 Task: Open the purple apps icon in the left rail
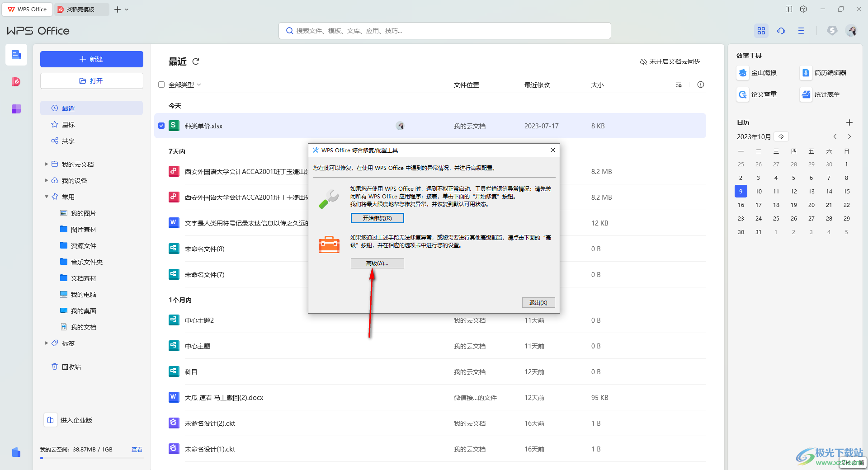[16, 109]
